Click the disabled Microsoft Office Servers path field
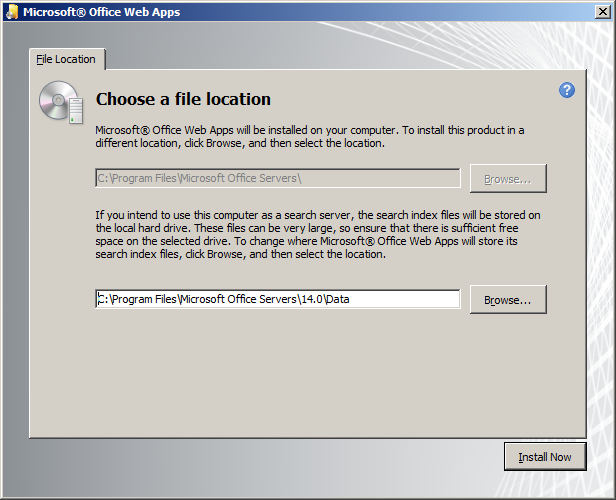Viewport: 616px width, 500px height. pyautogui.click(x=278, y=178)
